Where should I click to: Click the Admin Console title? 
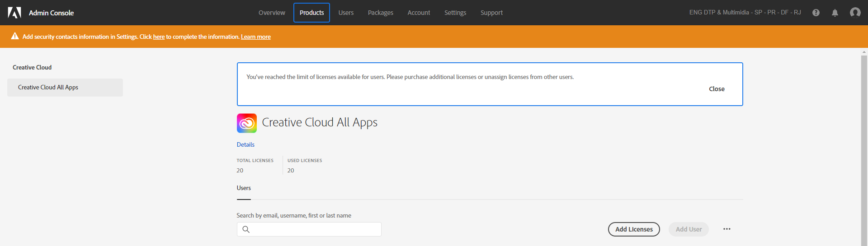pos(51,13)
